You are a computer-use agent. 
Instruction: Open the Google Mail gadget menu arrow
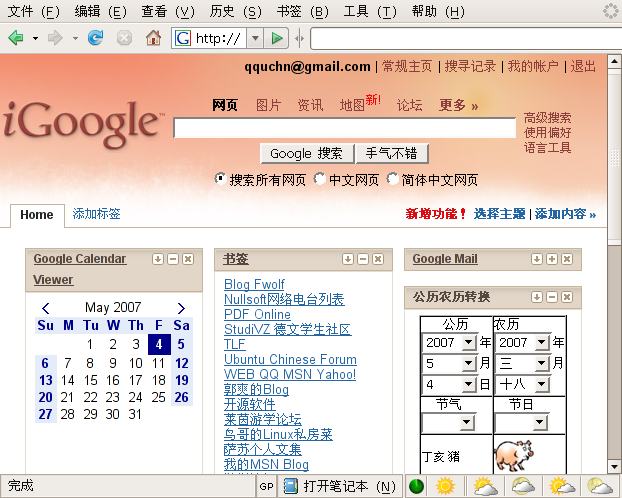(x=537, y=259)
